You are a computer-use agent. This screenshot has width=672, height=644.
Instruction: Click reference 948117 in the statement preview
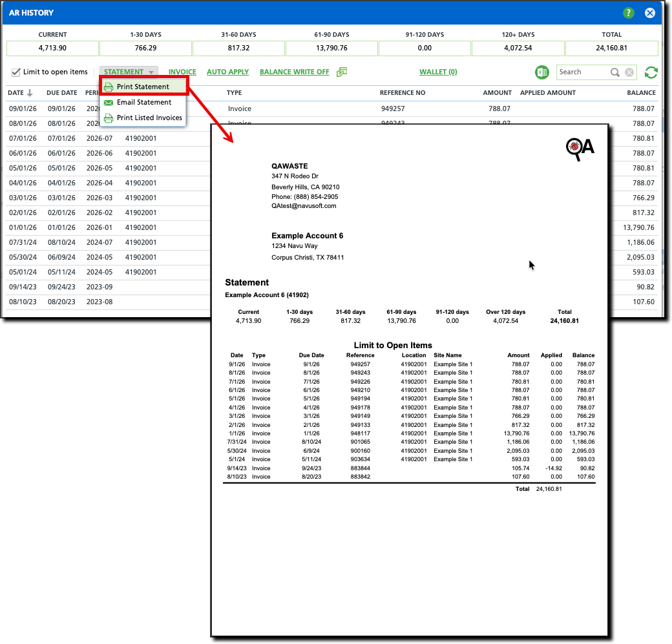pyautogui.click(x=360, y=433)
